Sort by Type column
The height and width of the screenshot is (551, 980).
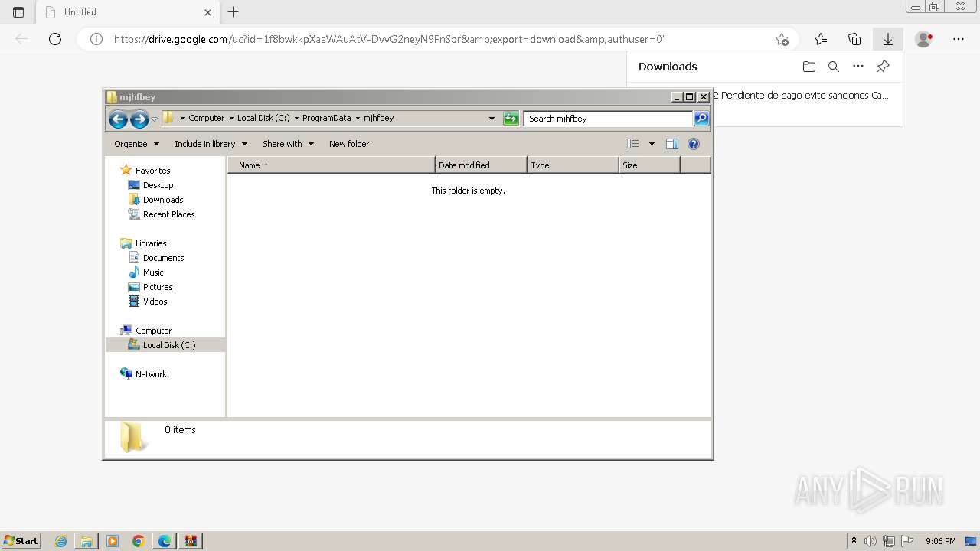(x=573, y=165)
